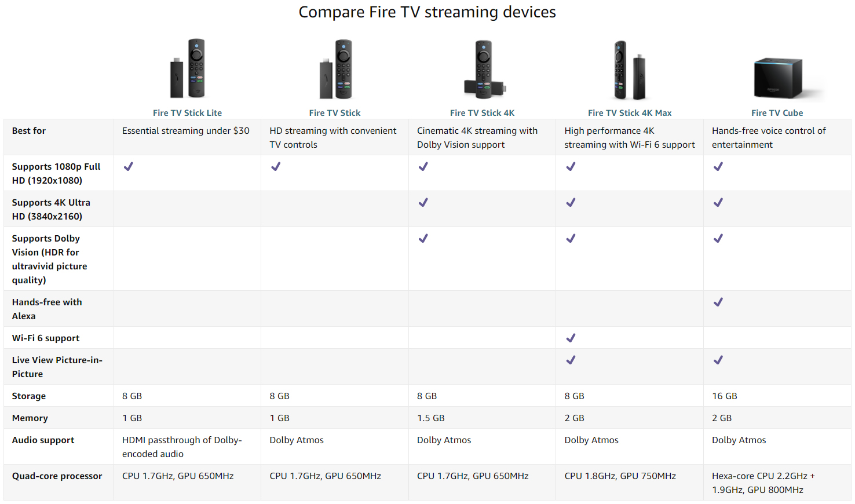Click the 16 GB storage cell
Screen dimensions: 855x504
(x=725, y=396)
